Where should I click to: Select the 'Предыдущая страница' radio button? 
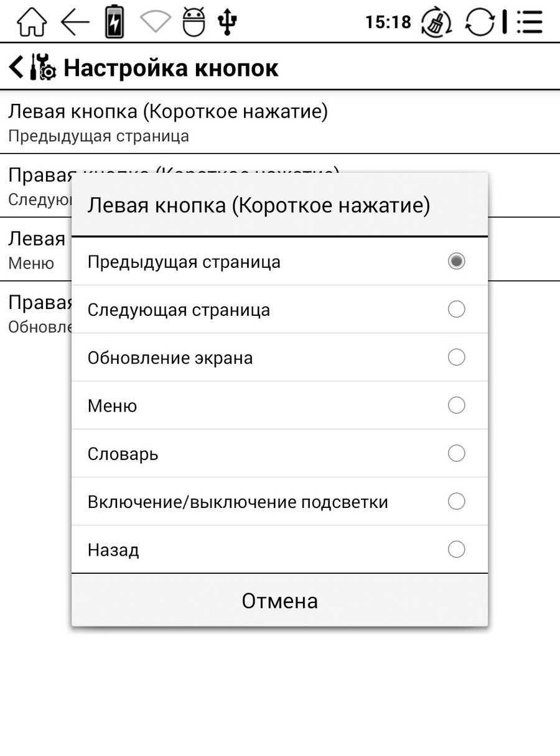pos(456,261)
